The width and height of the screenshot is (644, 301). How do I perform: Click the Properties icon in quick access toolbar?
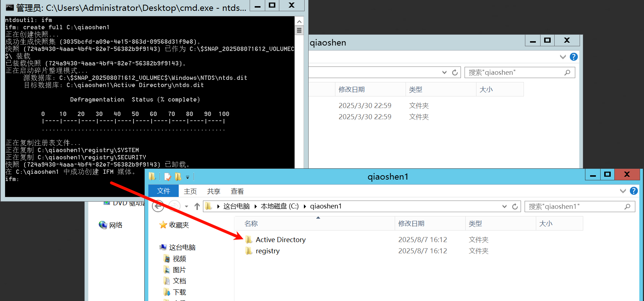pyautogui.click(x=168, y=177)
